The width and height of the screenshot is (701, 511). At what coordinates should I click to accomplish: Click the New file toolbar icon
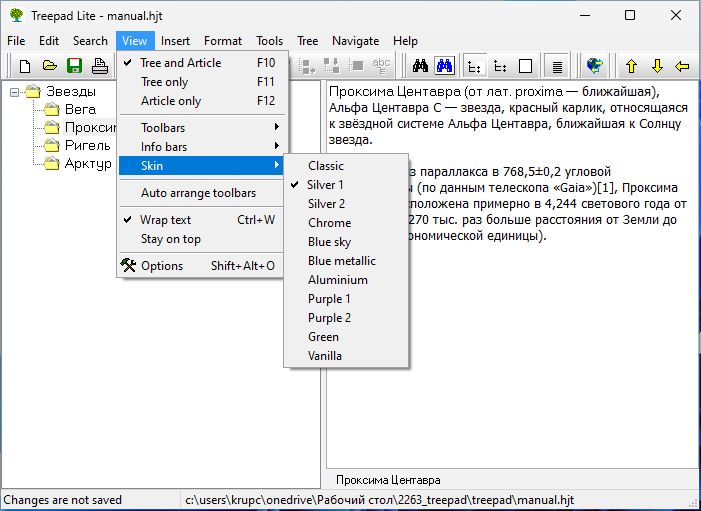point(25,66)
